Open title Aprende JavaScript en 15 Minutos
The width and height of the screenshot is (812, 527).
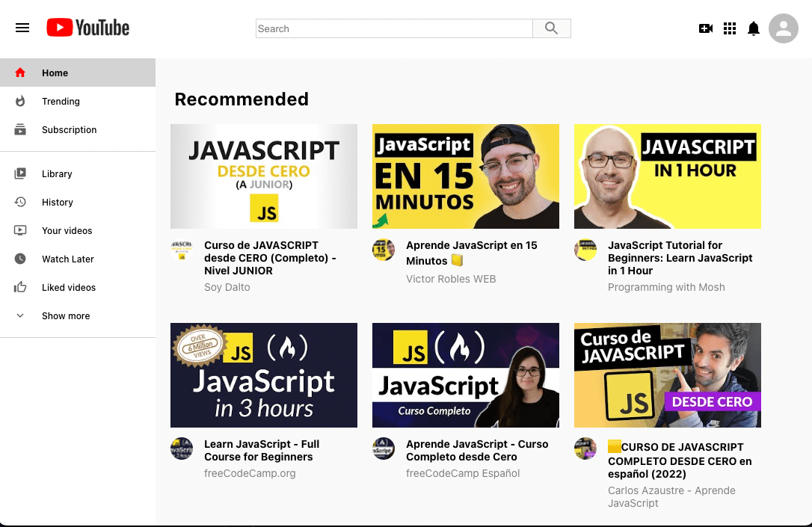pyautogui.click(x=472, y=253)
